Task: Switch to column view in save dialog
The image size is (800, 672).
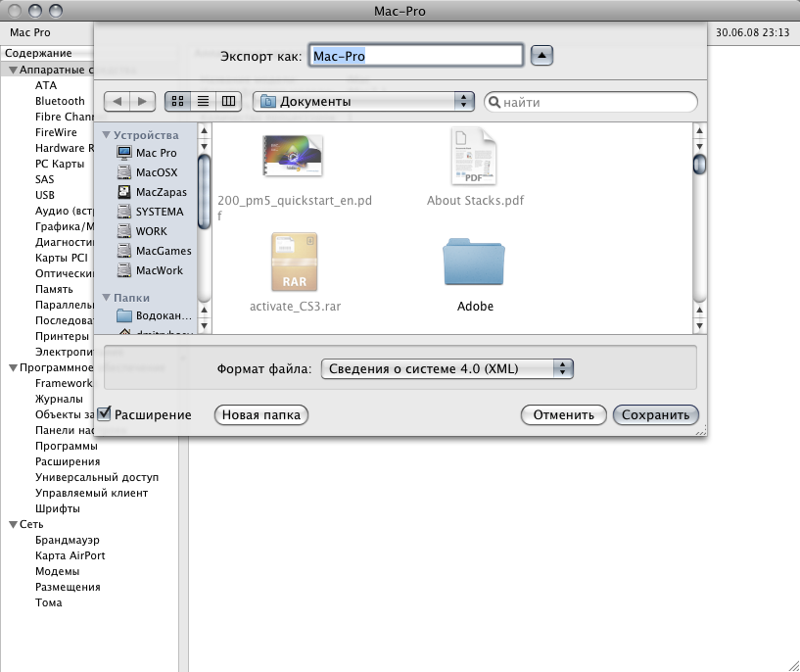Action: 228,101
